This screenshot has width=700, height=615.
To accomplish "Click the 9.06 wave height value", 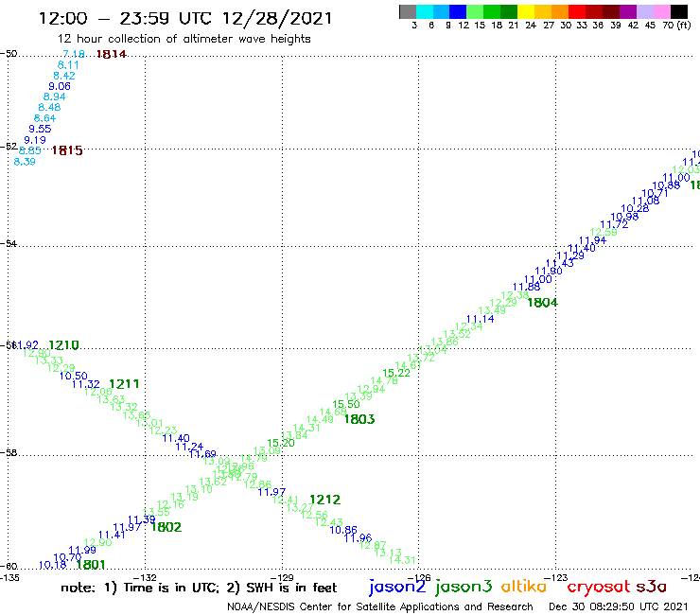I will 60,86.
